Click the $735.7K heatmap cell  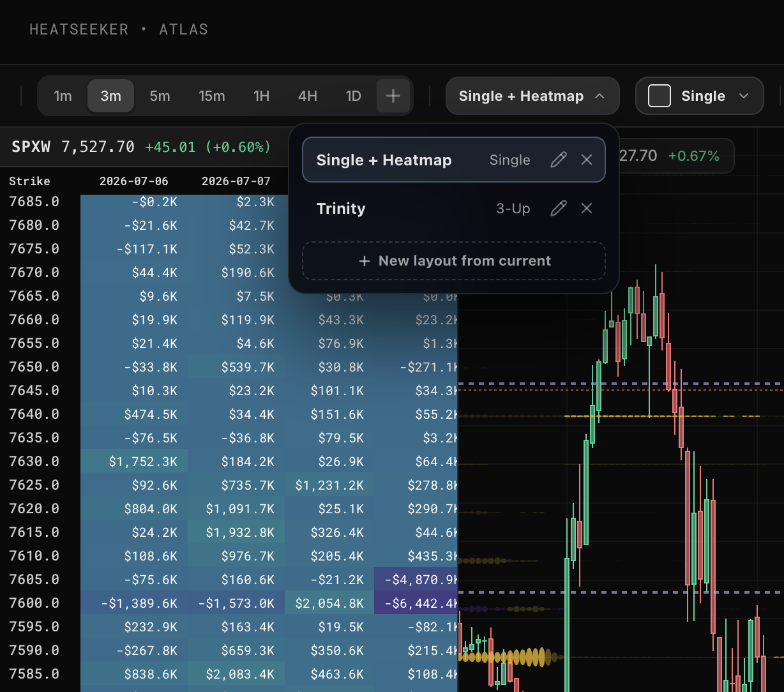[236, 485]
